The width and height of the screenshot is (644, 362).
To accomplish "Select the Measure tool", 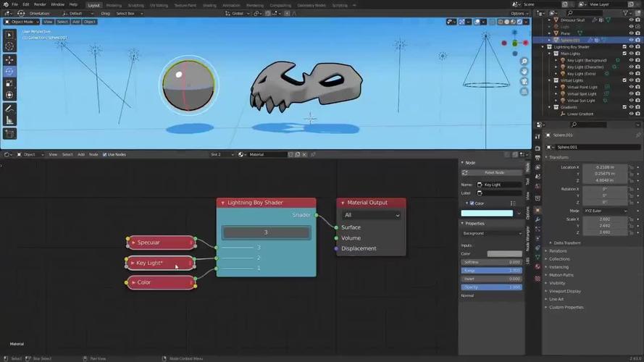I will (9, 121).
